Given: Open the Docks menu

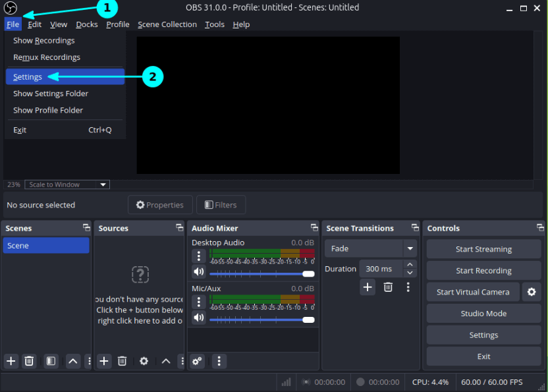Looking at the screenshot, I should tap(87, 24).
